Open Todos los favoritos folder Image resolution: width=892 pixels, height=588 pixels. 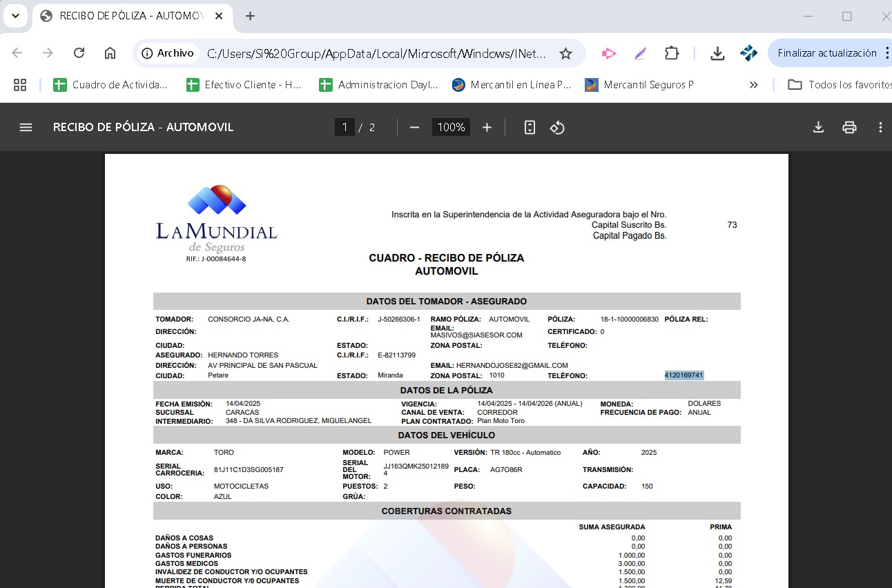click(x=839, y=85)
